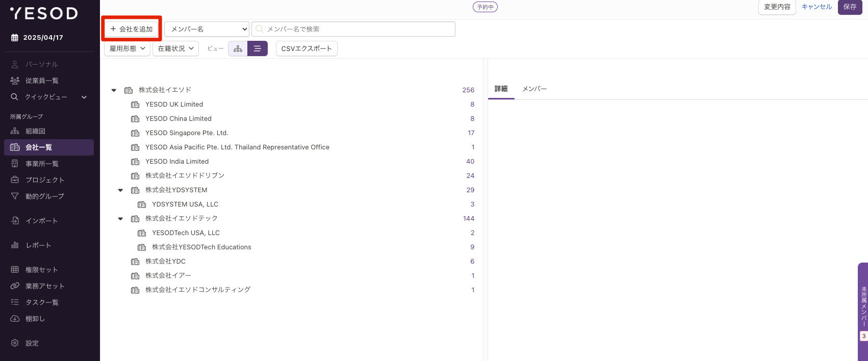Click the キャンセル link
Screen dimensions: 868x361
[x=817, y=7]
